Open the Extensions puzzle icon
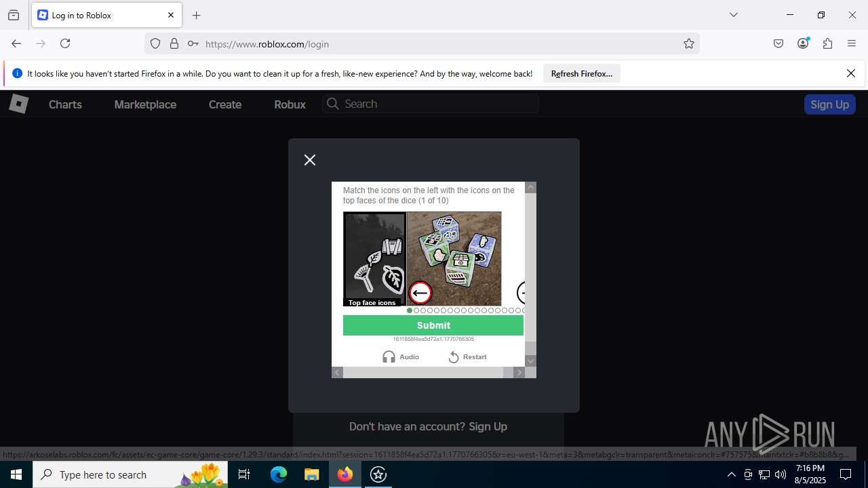This screenshot has height=488, width=868. tap(827, 43)
